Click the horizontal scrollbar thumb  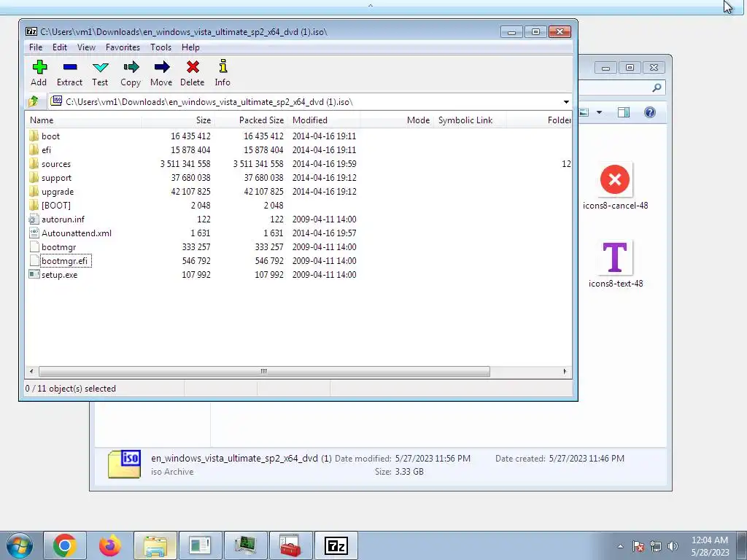click(264, 371)
